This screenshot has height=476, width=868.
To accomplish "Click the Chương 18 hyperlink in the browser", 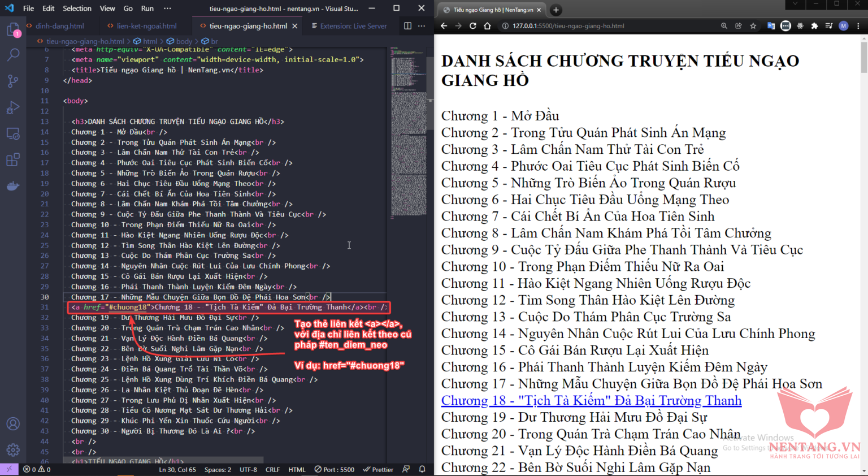I will [591, 401].
